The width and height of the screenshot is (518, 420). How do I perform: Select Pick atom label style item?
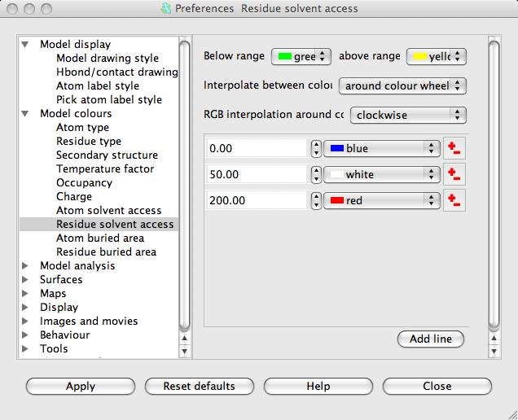pyautogui.click(x=109, y=100)
